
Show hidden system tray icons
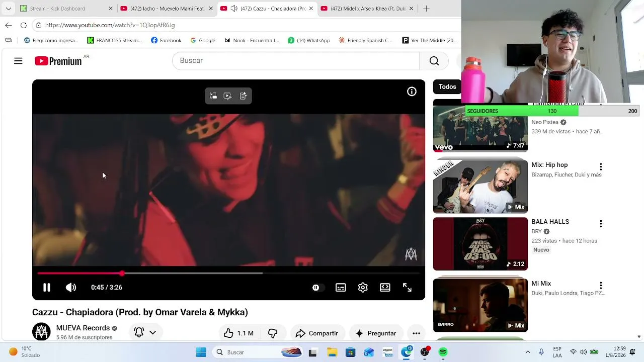(528, 352)
